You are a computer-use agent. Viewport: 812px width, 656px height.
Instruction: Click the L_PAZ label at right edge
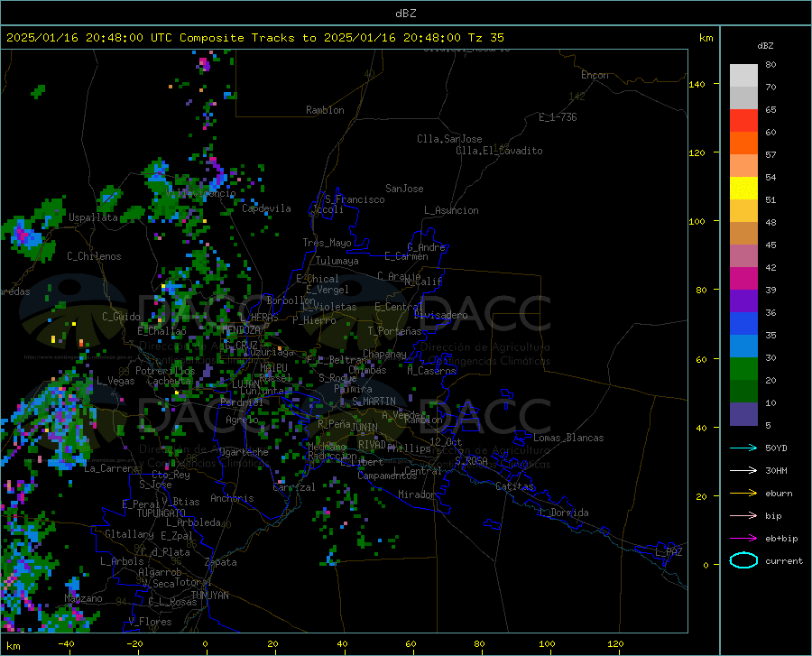point(669,552)
